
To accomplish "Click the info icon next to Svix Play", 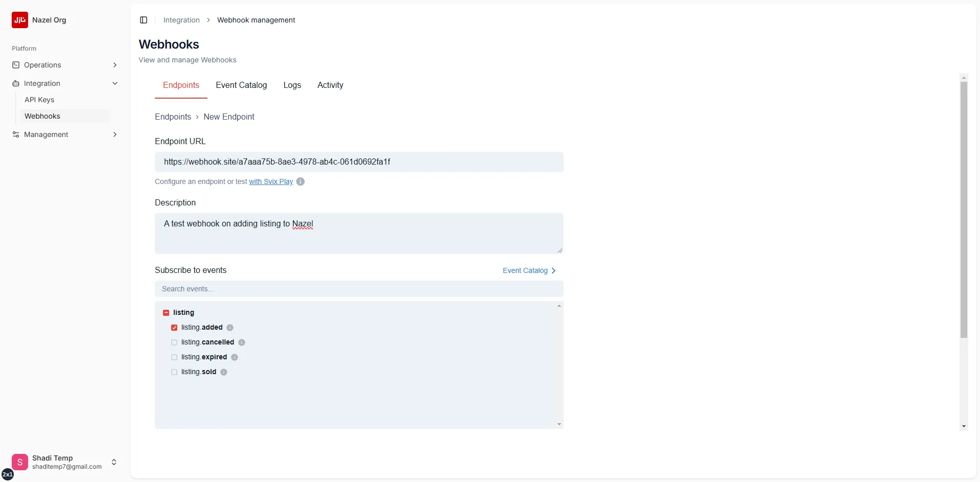I will 300,181.
